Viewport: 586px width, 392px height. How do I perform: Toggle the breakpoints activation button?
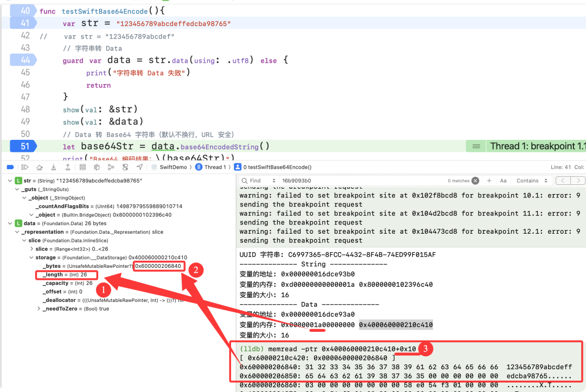click(10, 167)
